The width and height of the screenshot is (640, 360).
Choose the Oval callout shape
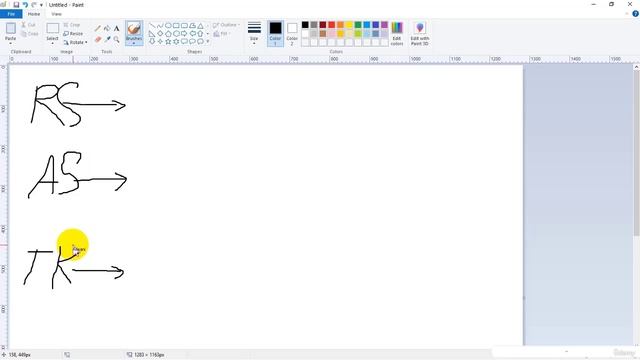click(192, 41)
